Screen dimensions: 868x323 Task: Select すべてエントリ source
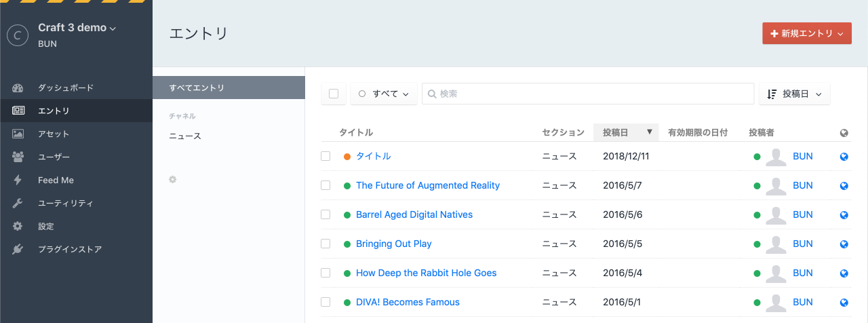[x=229, y=88]
